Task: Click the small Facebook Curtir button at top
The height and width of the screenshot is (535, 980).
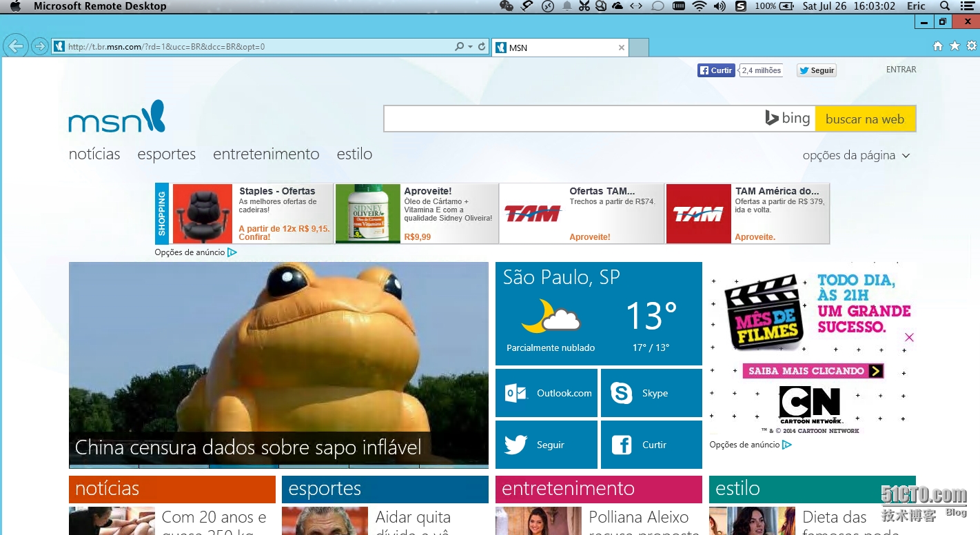Action: click(716, 70)
